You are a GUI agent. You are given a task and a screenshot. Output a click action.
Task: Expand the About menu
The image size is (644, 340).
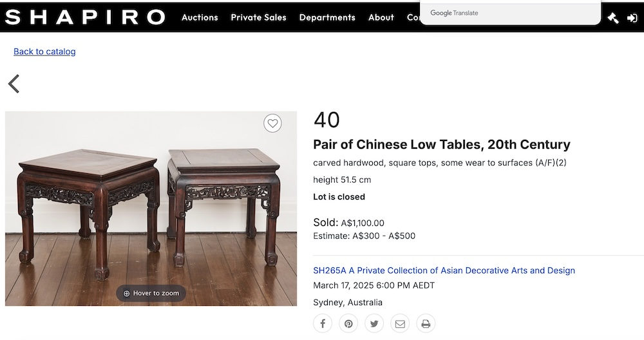point(381,17)
